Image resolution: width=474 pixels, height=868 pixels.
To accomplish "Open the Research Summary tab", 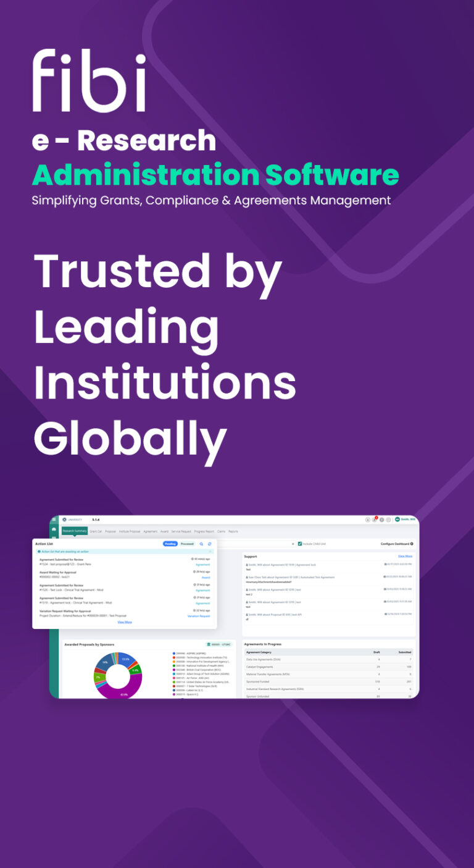I will pyautogui.click(x=75, y=531).
